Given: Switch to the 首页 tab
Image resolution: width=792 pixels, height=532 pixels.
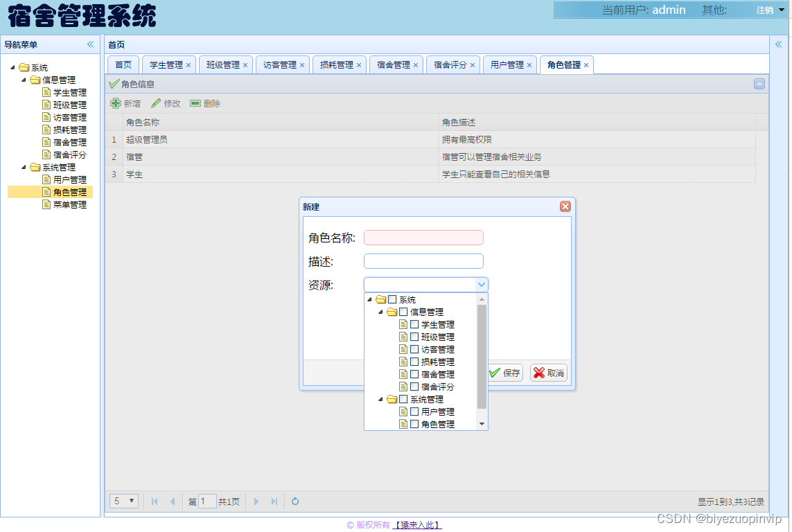Looking at the screenshot, I should [x=123, y=64].
